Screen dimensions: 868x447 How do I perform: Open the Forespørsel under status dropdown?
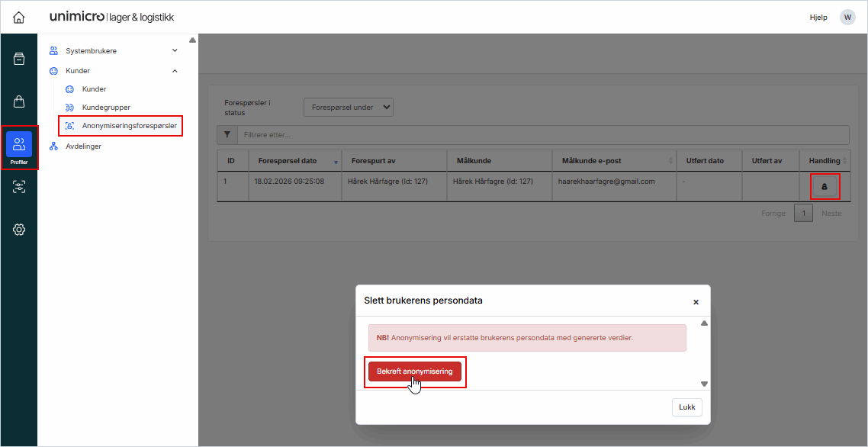(x=348, y=107)
